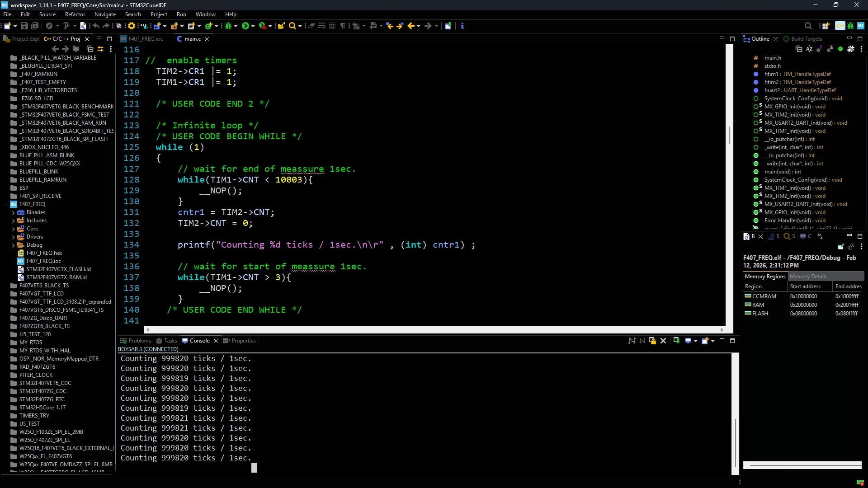
Task: Toggle Scroll Lock in Console
Action: point(652,341)
